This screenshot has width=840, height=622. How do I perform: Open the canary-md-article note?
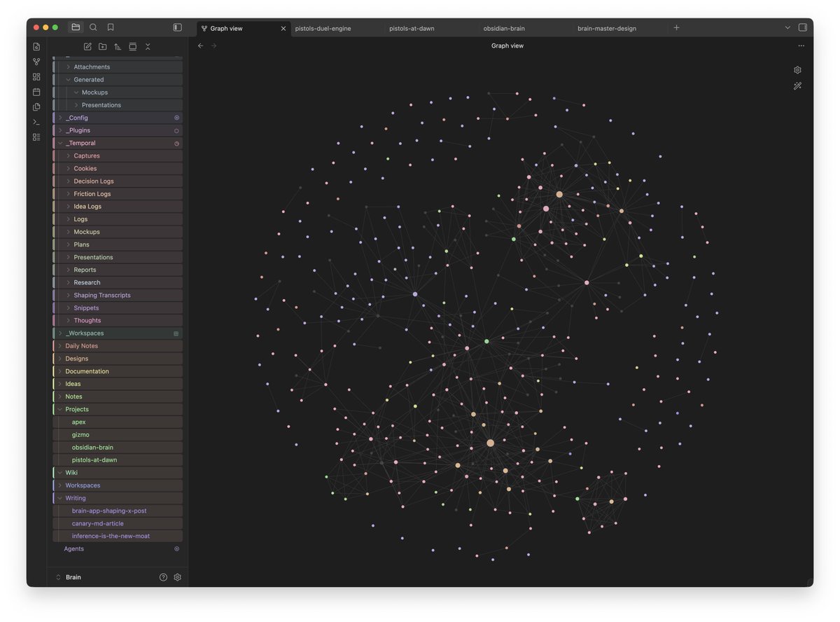[118, 523]
